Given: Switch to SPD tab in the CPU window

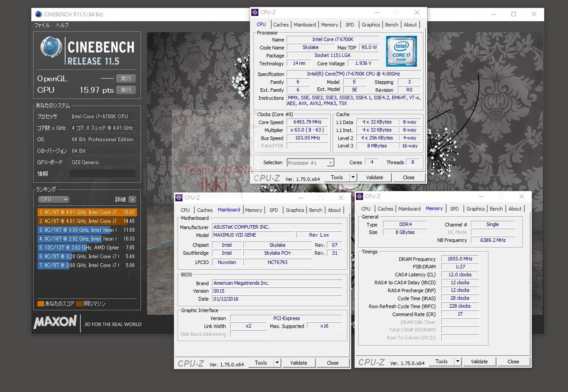Looking at the screenshot, I should 349,25.
